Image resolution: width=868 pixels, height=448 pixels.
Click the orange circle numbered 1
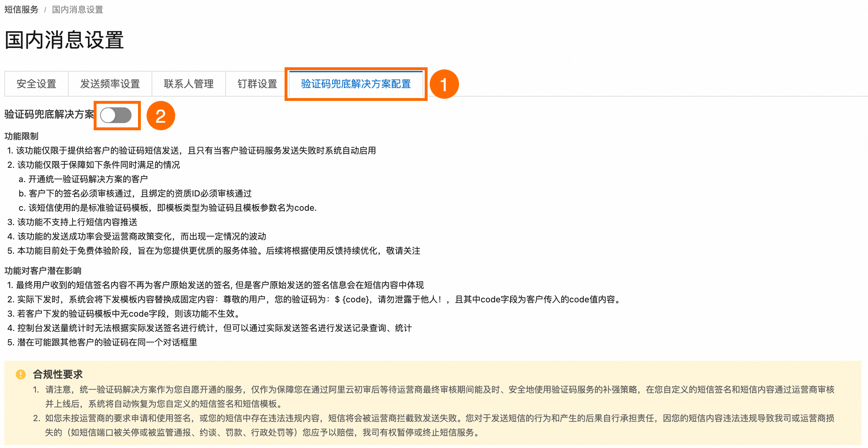pyautogui.click(x=444, y=84)
